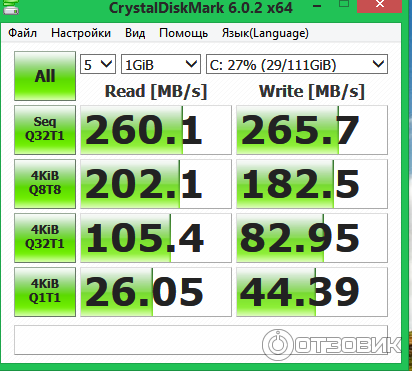
Task: Select the 202.1 read result
Action: point(156,184)
